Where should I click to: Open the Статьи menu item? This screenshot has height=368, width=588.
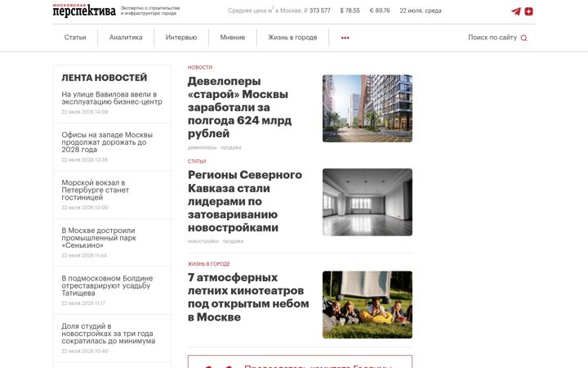[75, 37]
